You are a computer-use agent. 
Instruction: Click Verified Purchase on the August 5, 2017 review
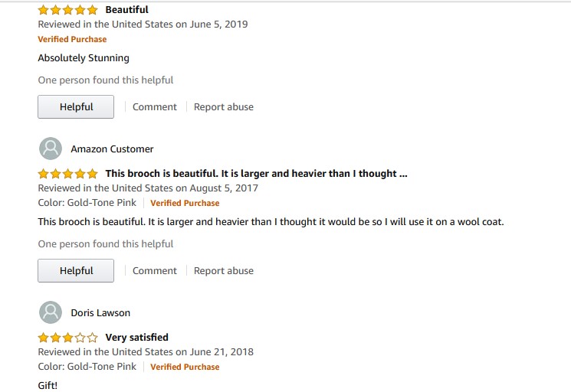(185, 204)
